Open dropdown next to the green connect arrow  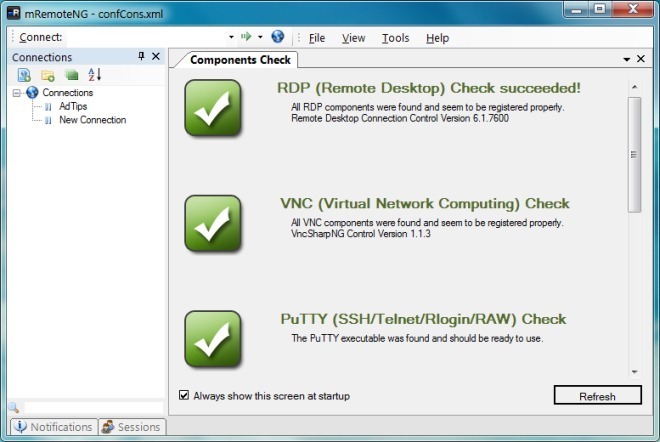click(261, 37)
